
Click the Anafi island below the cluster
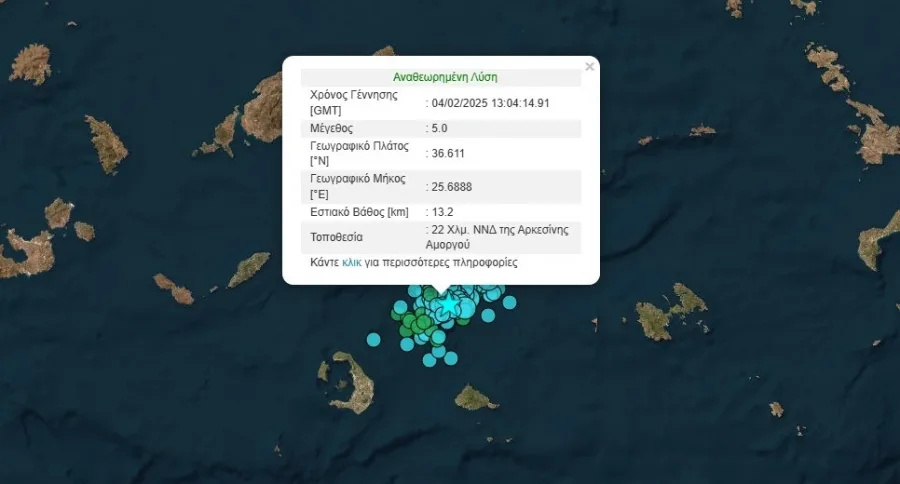click(x=474, y=399)
